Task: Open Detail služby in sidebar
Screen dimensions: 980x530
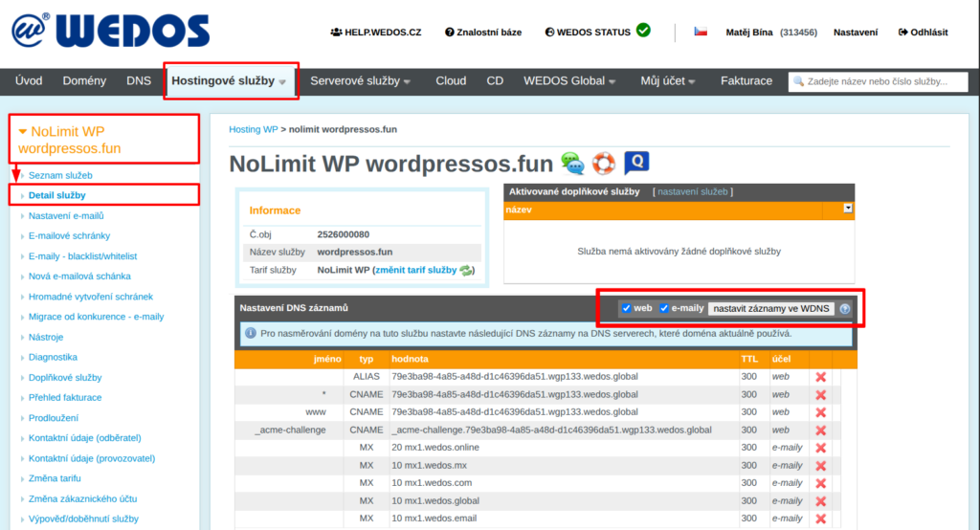Action: (x=56, y=195)
